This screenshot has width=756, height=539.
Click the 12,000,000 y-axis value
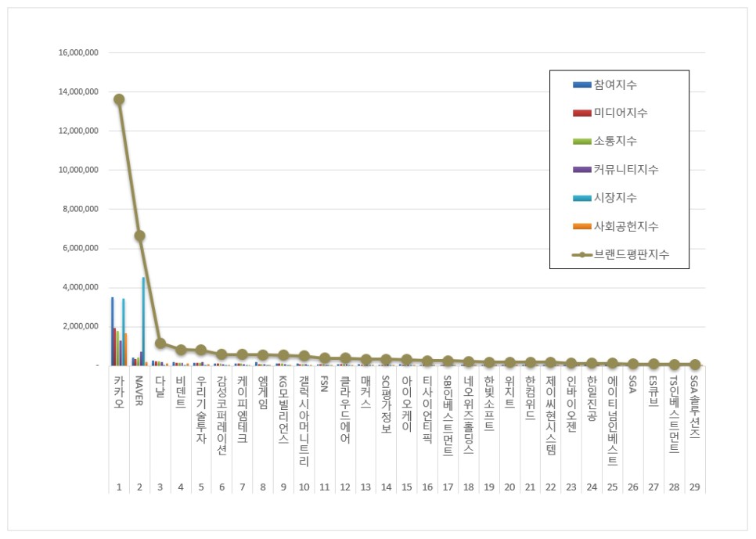tap(78, 131)
